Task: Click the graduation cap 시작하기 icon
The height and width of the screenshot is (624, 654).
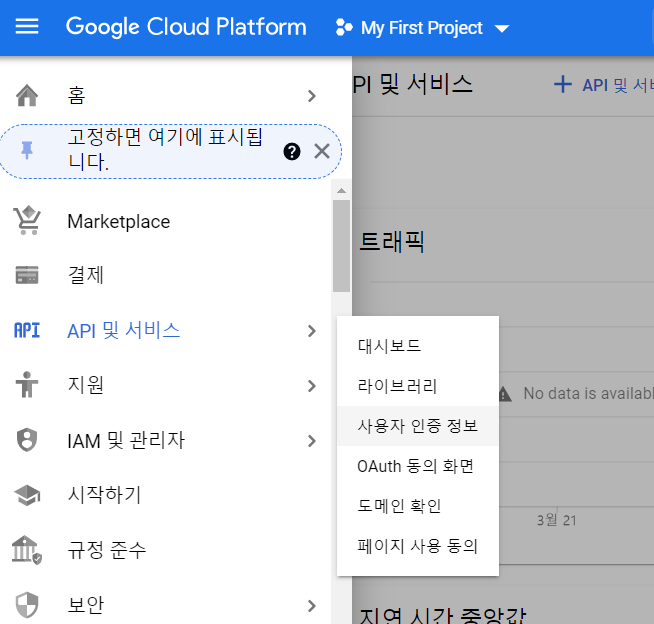Action: pos(27,495)
